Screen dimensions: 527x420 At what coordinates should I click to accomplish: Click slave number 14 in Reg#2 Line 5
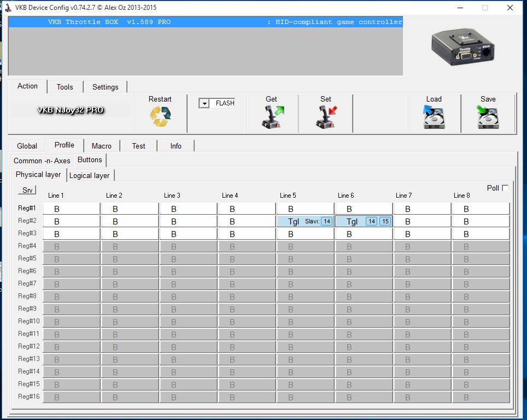pos(327,221)
